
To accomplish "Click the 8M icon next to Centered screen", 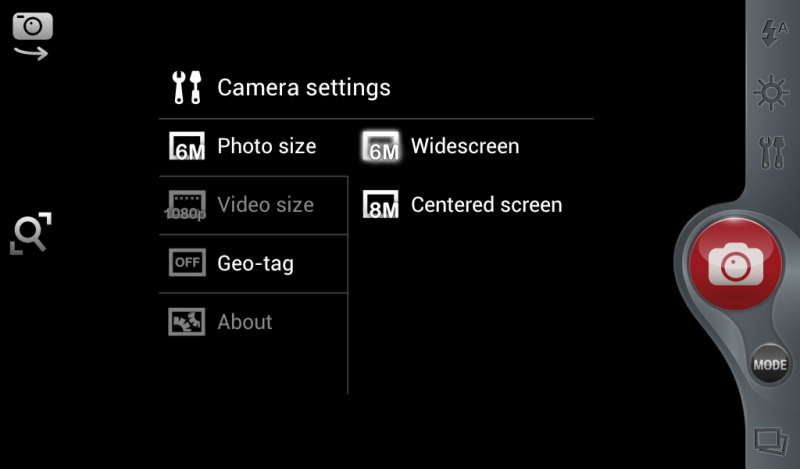I will [381, 205].
